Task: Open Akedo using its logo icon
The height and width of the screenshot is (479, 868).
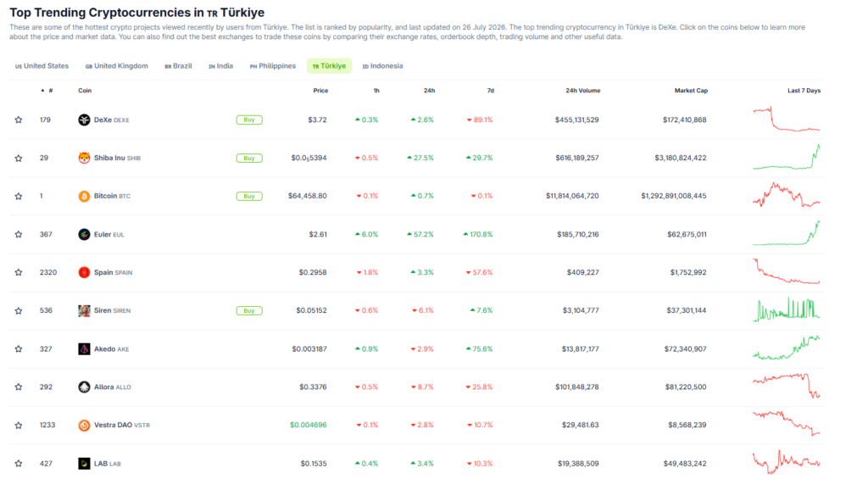Action: [x=84, y=349]
